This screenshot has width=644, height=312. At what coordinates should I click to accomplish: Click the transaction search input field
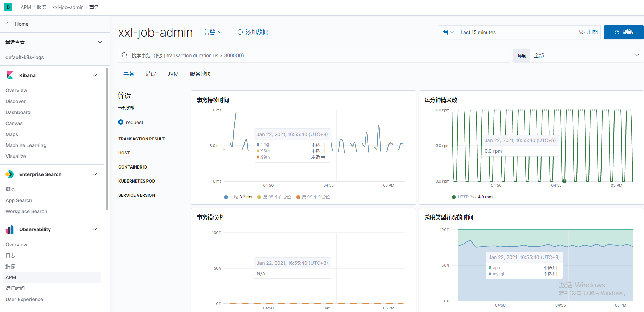coord(314,55)
